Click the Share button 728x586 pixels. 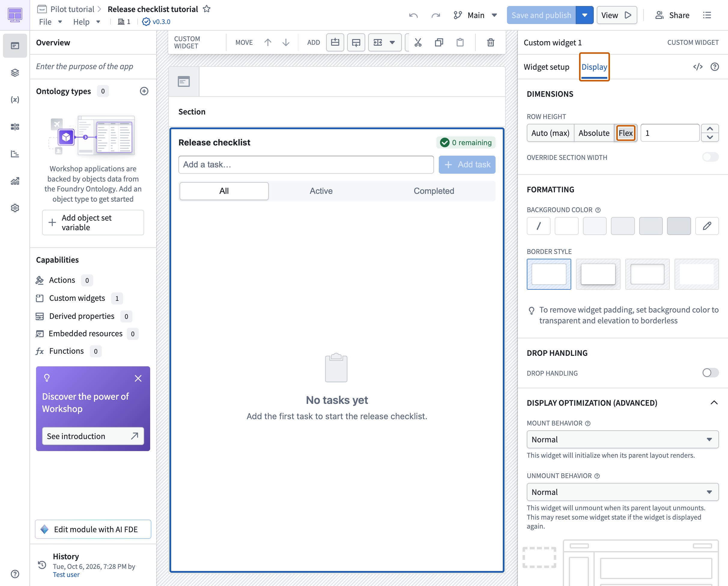coord(672,15)
